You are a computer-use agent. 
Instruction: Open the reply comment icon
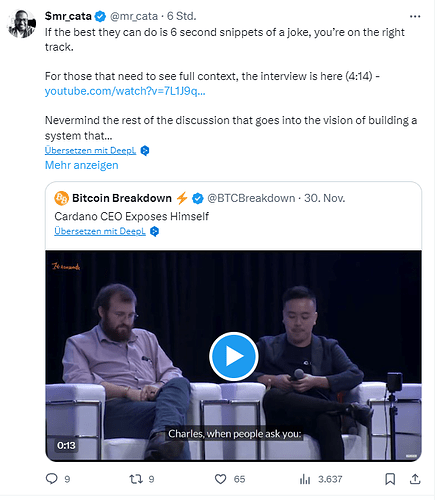[52, 479]
